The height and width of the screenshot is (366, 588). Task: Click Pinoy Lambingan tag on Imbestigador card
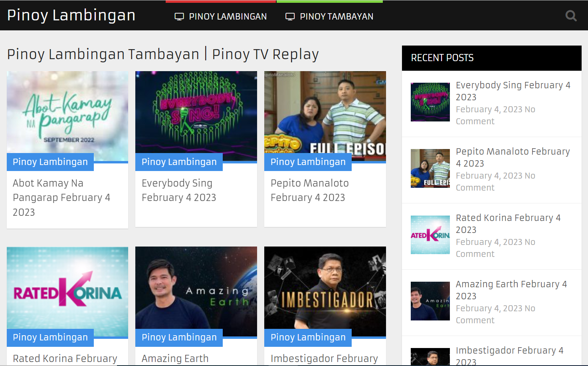[308, 337]
